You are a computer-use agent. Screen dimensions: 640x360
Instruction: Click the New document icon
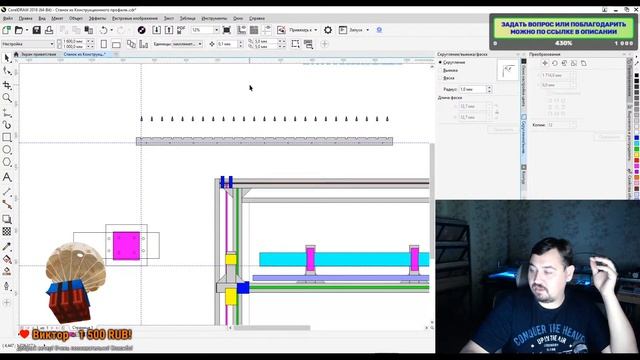pos(7,30)
